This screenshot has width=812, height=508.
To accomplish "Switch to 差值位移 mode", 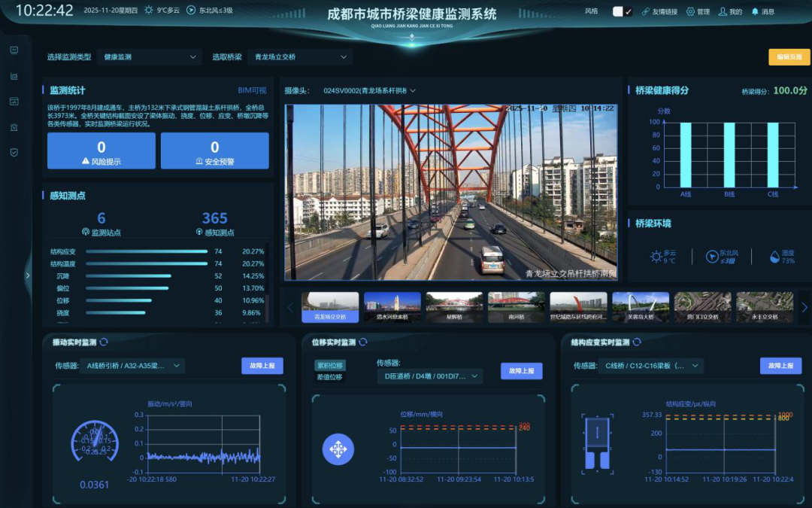I will 329,377.
